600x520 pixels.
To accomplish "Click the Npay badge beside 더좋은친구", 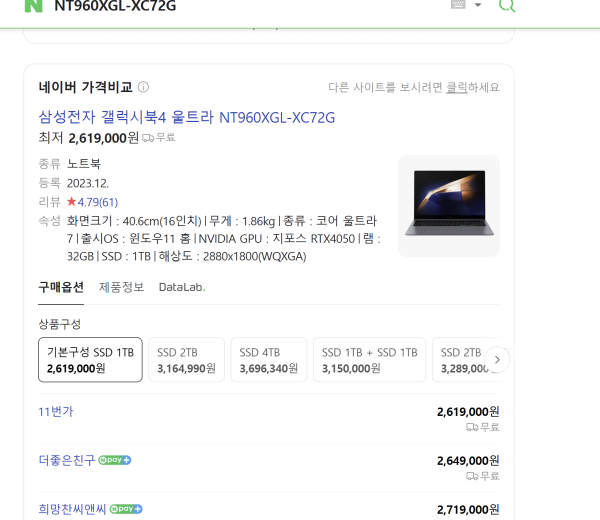I will 115,460.
